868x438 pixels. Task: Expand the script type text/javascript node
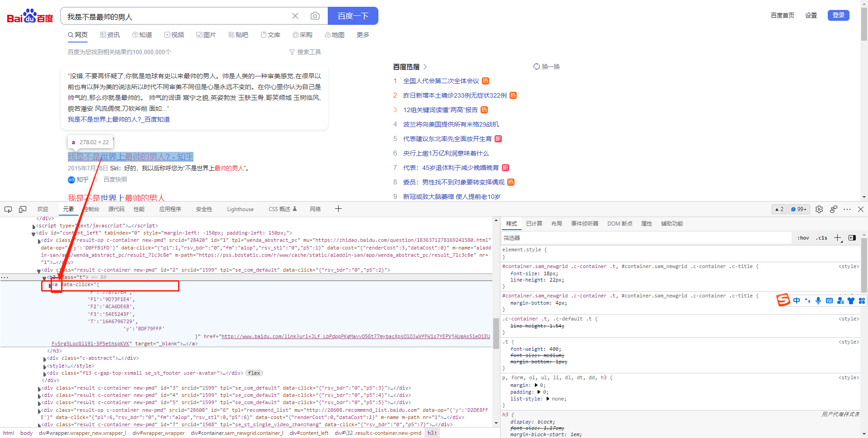tap(33, 226)
